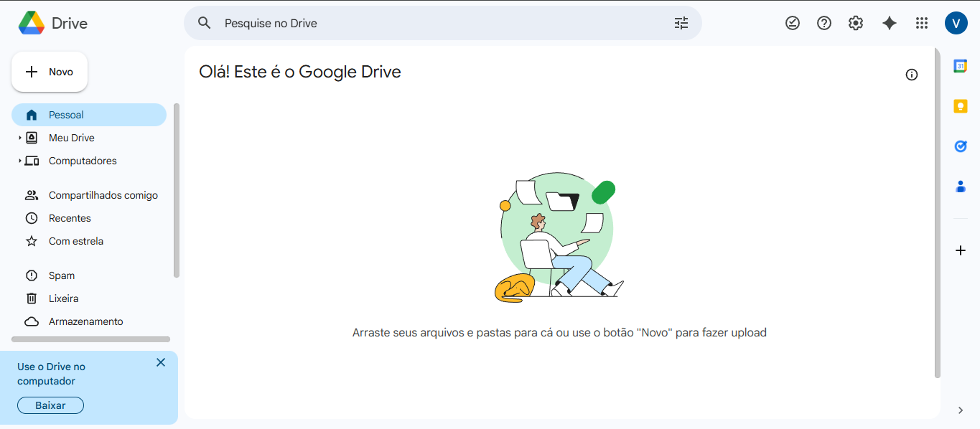This screenshot has height=429, width=980.
Task: Open the help question mark menu
Action: 824,23
